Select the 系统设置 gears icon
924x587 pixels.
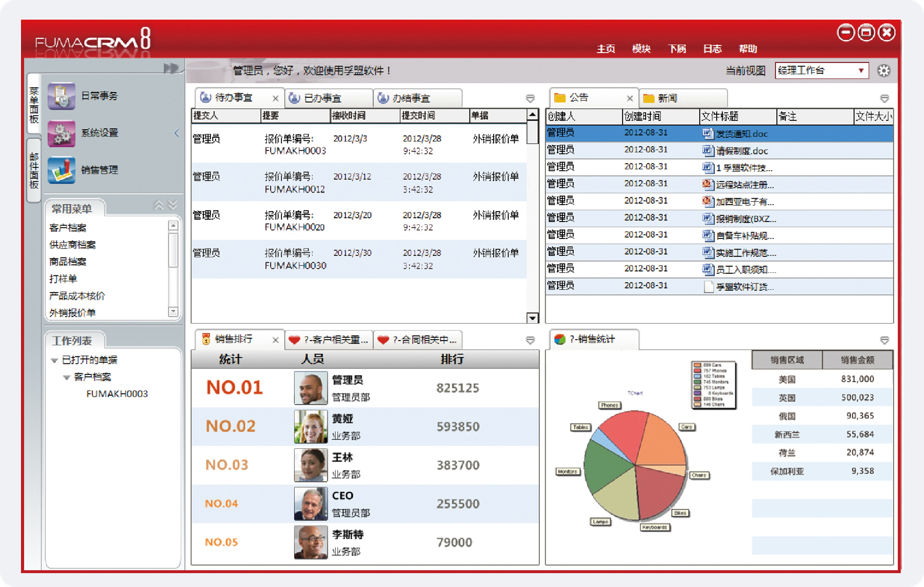tap(61, 134)
